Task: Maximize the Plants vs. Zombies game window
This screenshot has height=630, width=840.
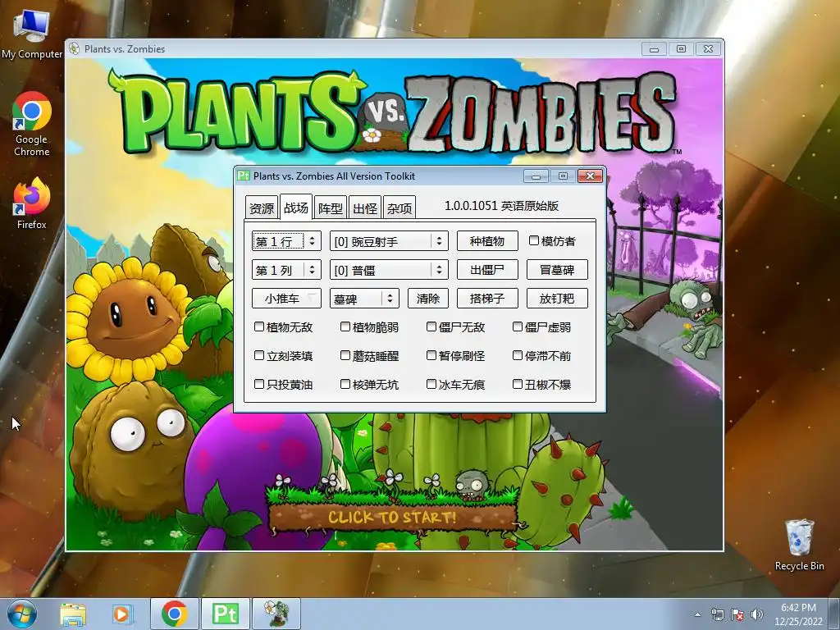Action: point(681,48)
